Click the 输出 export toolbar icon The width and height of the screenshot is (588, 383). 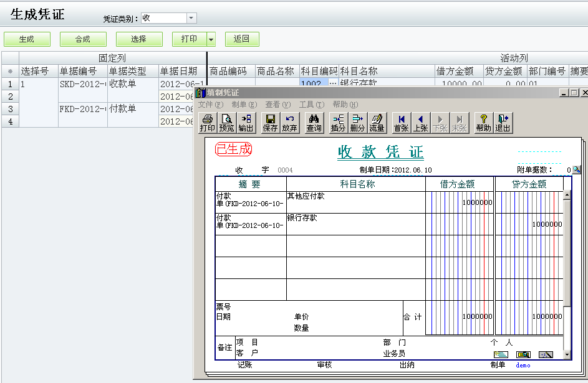click(246, 123)
